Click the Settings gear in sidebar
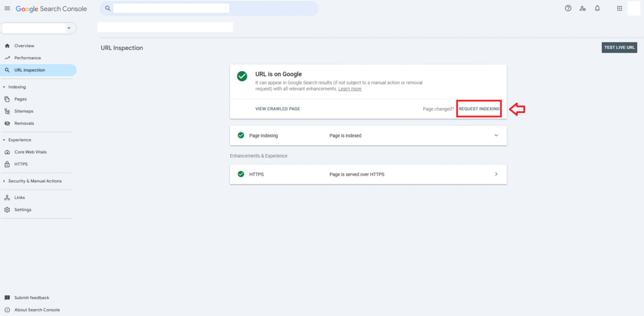The image size is (644, 316). (7, 210)
